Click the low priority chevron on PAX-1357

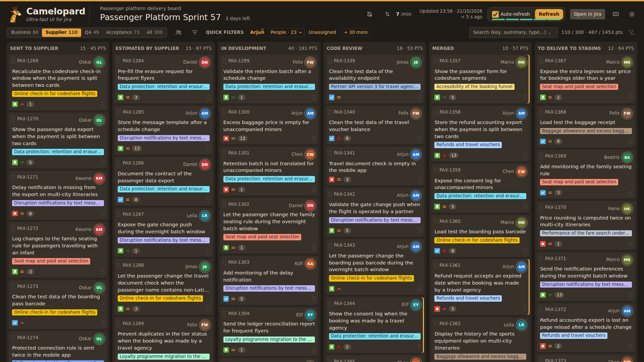[444, 97]
